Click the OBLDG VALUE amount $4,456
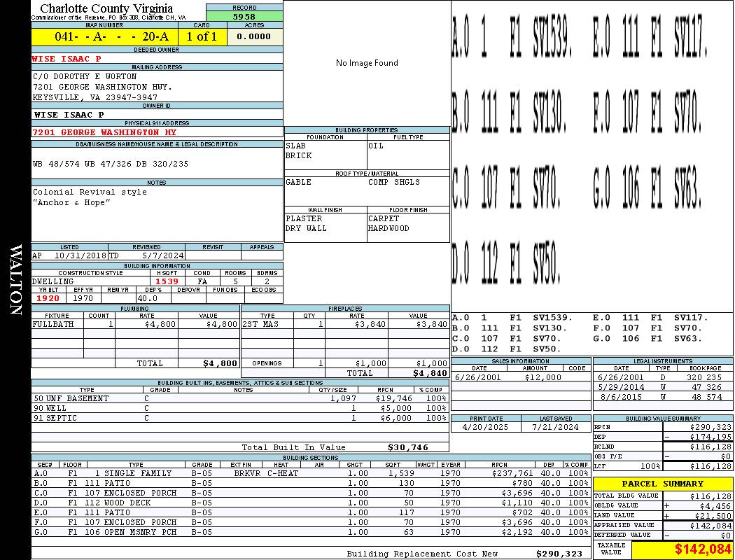735x560 pixels. [715, 505]
